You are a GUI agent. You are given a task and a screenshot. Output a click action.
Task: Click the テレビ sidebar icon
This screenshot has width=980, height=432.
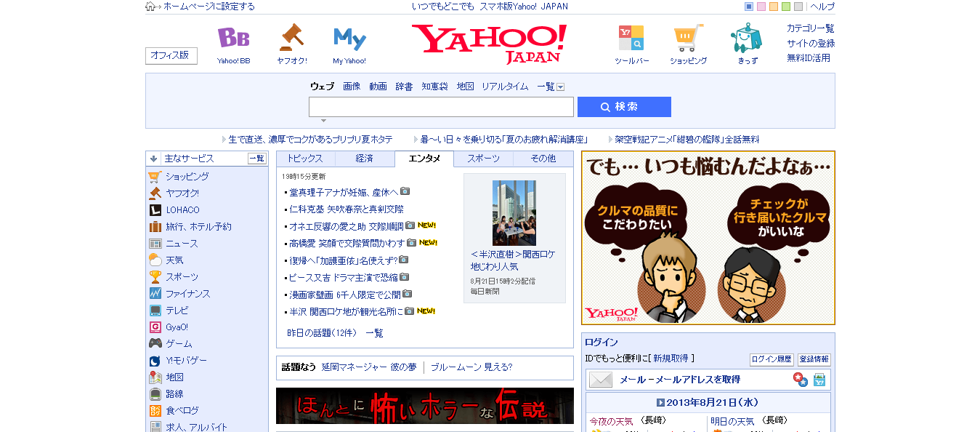tap(155, 311)
